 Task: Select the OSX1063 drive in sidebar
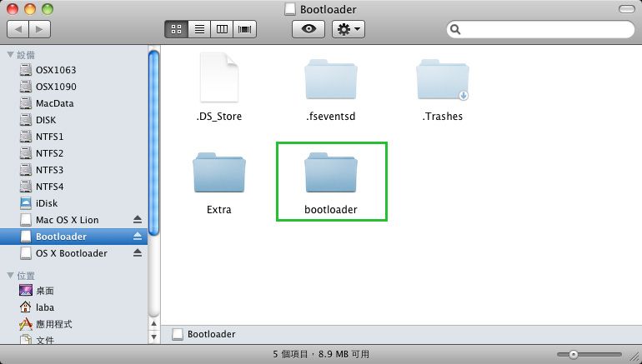tap(73, 70)
